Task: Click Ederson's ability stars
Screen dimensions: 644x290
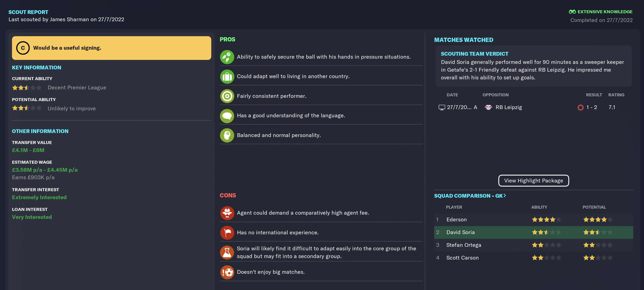Action: [x=546, y=219]
